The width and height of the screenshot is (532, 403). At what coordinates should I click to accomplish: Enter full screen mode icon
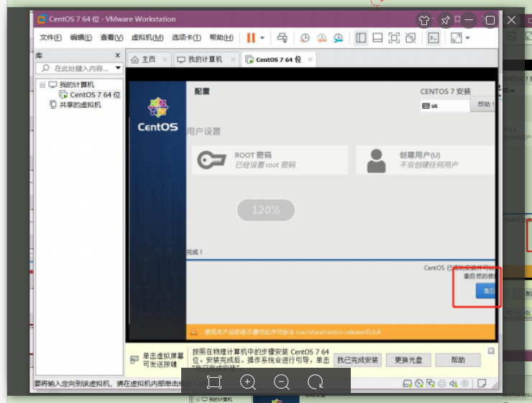point(394,37)
